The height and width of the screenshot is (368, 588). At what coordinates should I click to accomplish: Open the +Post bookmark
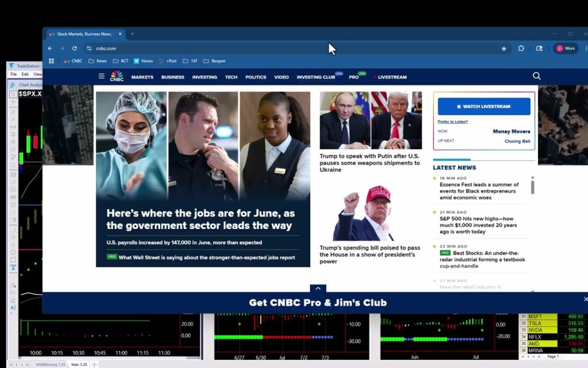pos(168,61)
